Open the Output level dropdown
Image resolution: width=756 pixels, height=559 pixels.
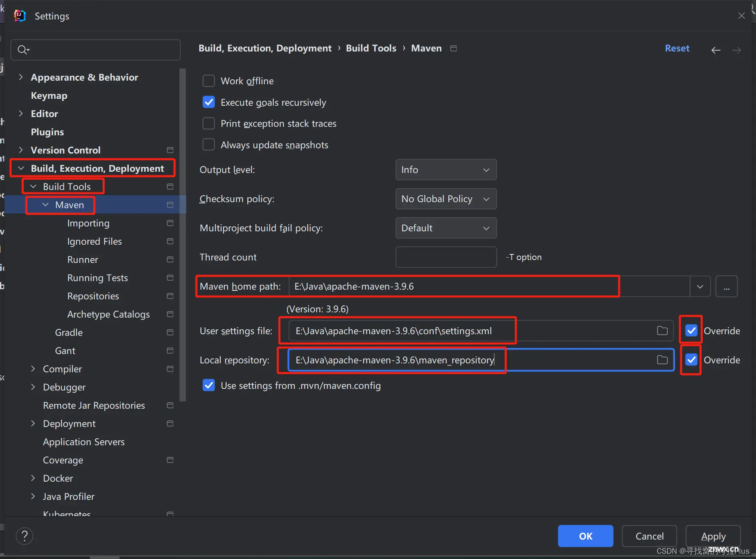(x=446, y=170)
